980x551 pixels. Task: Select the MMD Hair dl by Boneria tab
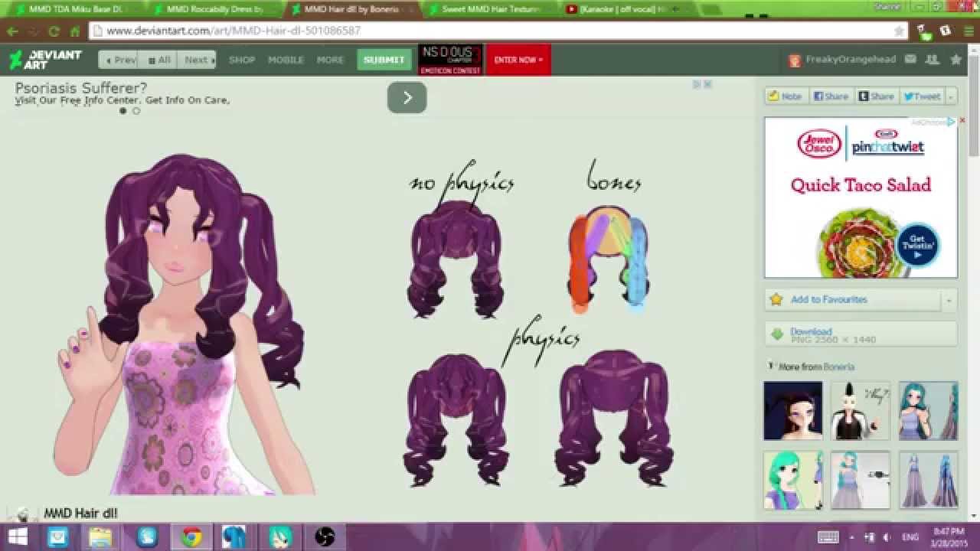click(x=352, y=10)
